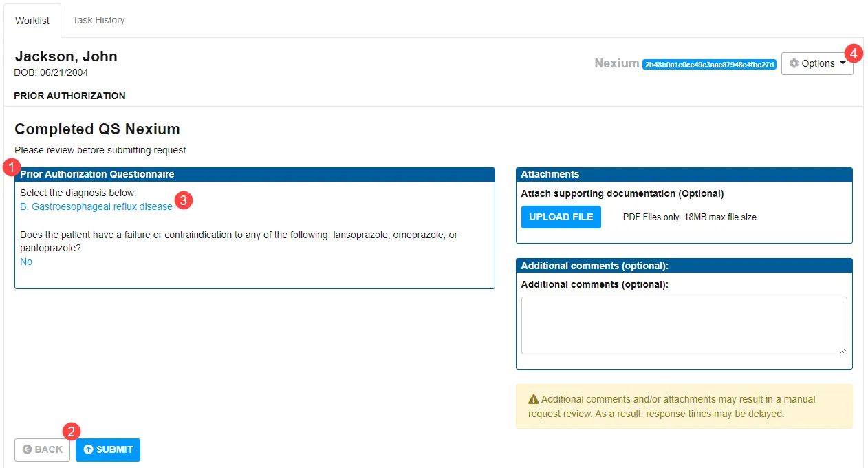Viewport: 868px width, 468px height.
Task: Go back with the Back button
Action: [42, 449]
